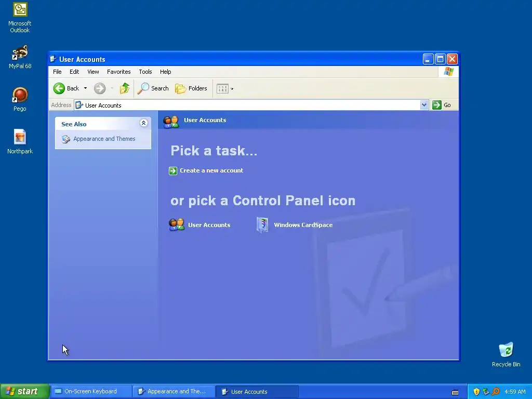This screenshot has height=399, width=532.
Task: Open the View menu
Action: 93,72
